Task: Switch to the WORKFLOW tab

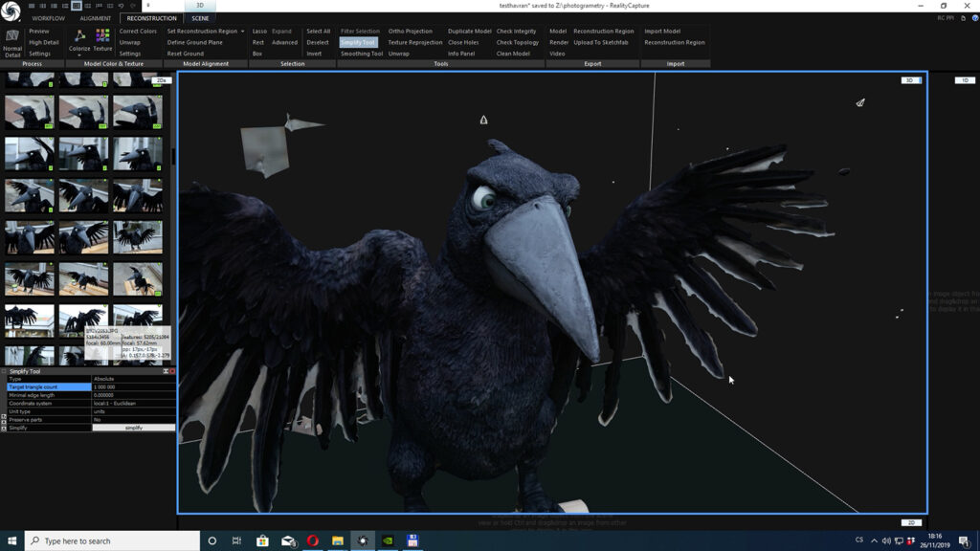Action: click(x=49, y=18)
